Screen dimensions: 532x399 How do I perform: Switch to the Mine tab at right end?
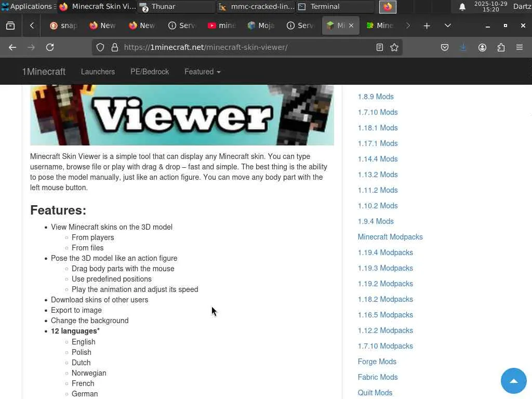tap(380, 25)
